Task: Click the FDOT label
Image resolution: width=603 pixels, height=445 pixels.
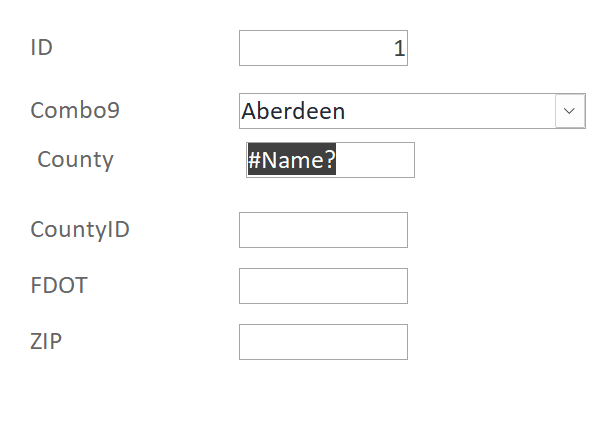Action: pos(59,286)
